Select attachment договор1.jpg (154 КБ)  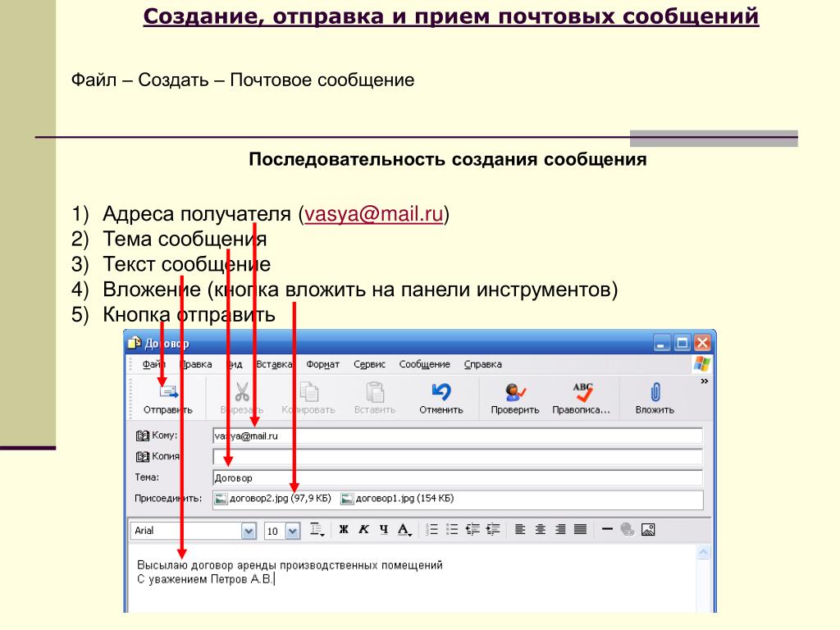pos(398,499)
